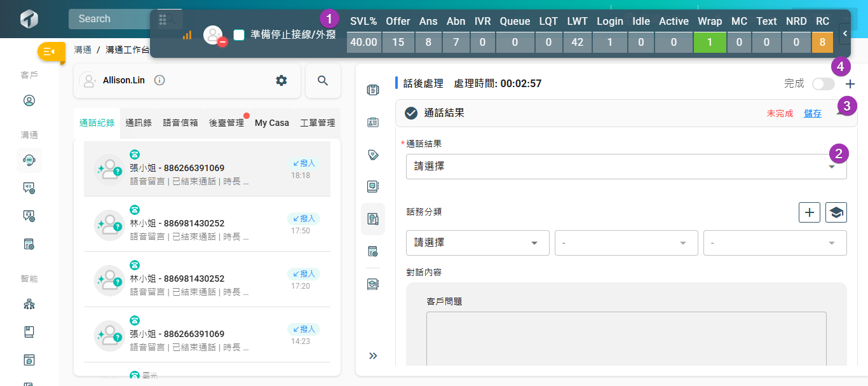
Task: Check the 準備停止接線/外撥 checkbox
Action: (239, 35)
